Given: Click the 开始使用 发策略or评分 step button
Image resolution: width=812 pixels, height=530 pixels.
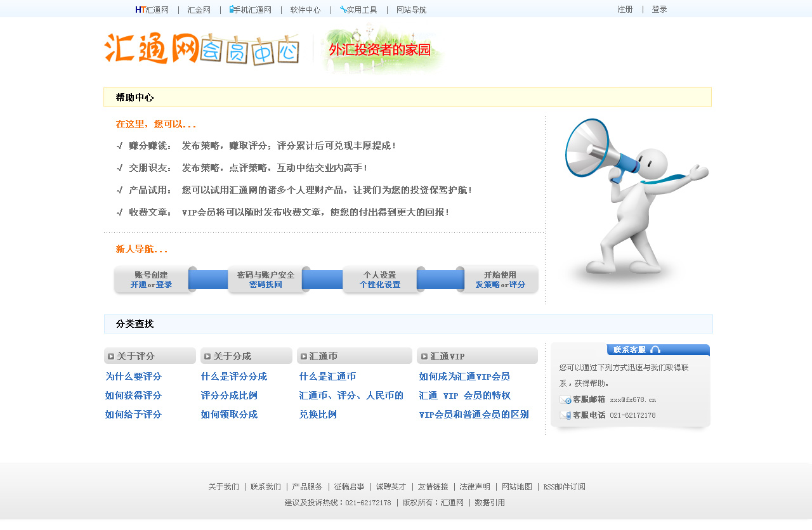Looking at the screenshot, I should click(501, 280).
